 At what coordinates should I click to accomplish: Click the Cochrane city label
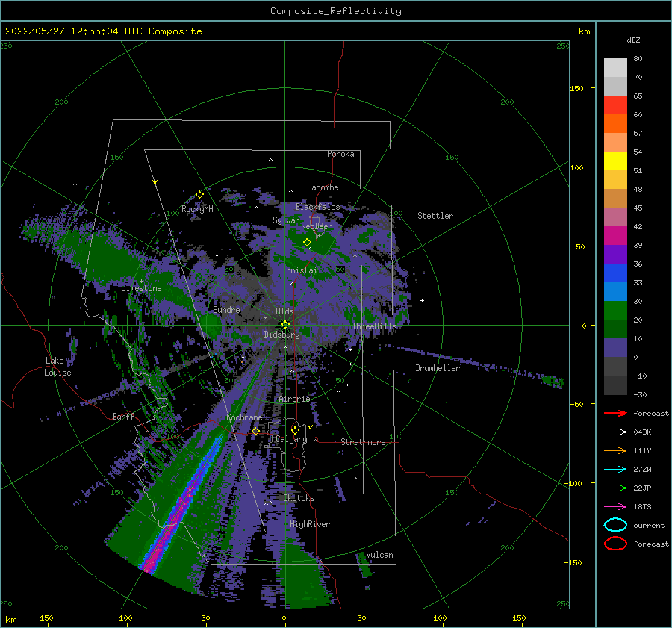244,417
